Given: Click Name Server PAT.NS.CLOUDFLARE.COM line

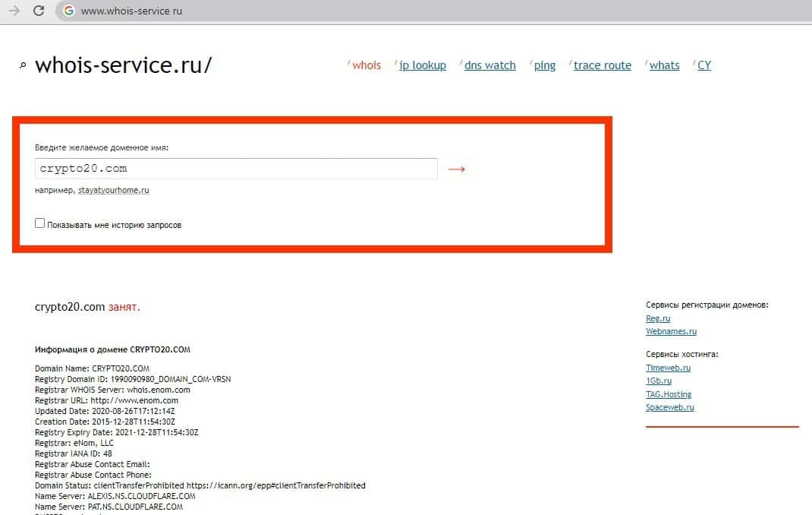Looking at the screenshot, I should [109, 507].
